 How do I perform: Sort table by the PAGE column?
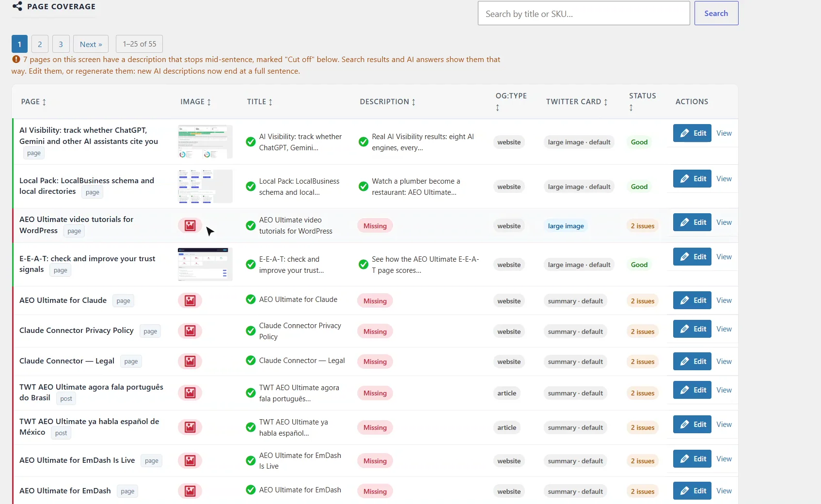[x=33, y=102]
